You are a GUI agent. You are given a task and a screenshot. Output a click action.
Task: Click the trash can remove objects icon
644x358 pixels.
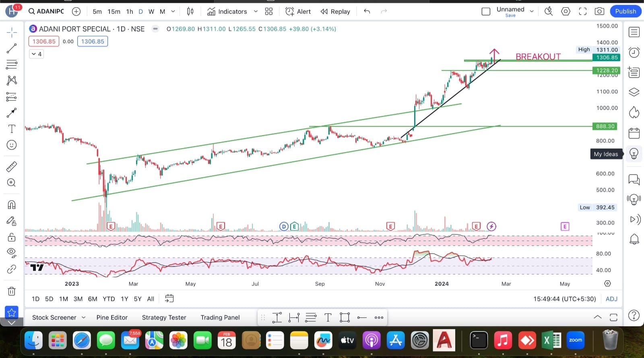[12, 291]
